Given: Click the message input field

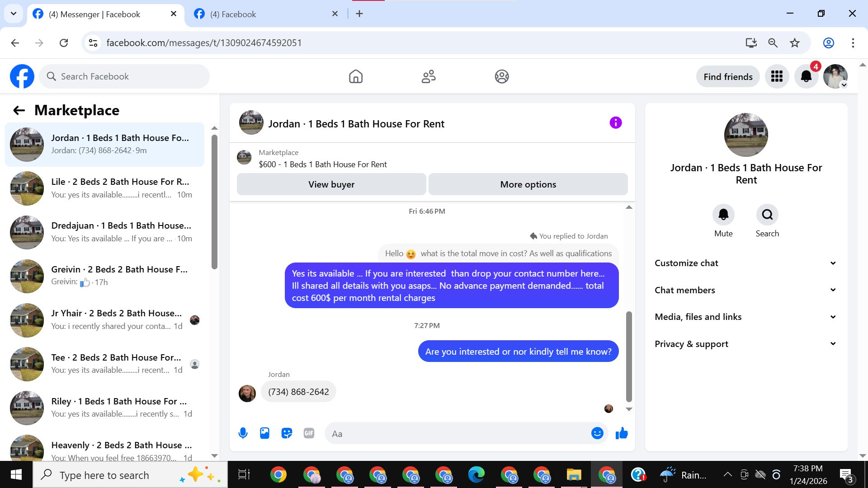Looking at the screenshot, I should coord(457,434).
